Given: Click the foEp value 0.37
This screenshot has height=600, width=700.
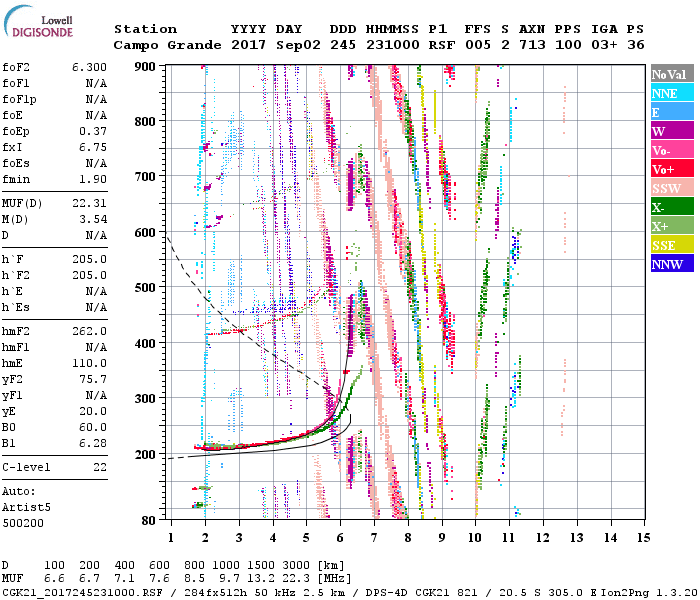Looking at the screenshot, I should 93,131.
